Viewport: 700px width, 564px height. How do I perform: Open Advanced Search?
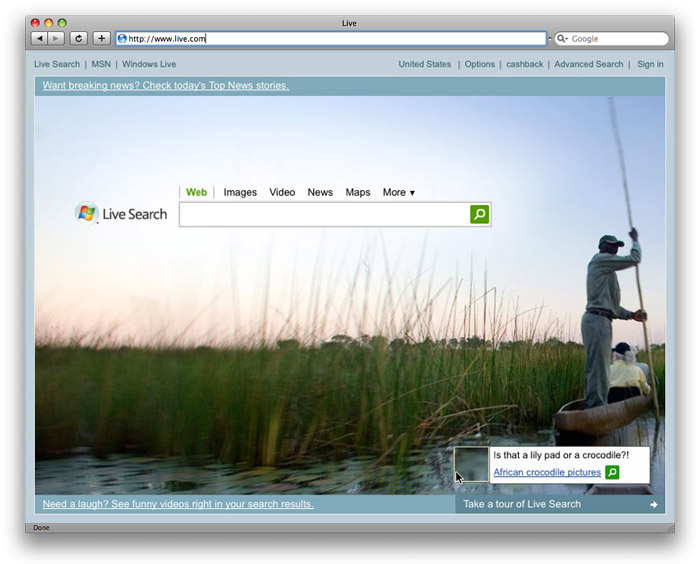[x=588, y=64]
